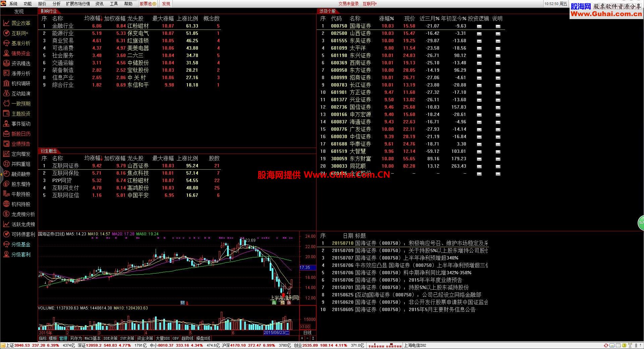This screenshot has width=644, height=349.
Task: Open 活跃龙虎榜 in the sidebar
Action: coord(19,224)
